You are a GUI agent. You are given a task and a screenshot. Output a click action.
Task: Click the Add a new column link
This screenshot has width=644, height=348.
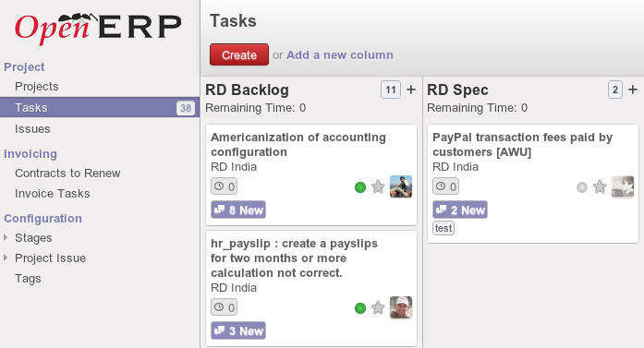(x=340, y=55)
